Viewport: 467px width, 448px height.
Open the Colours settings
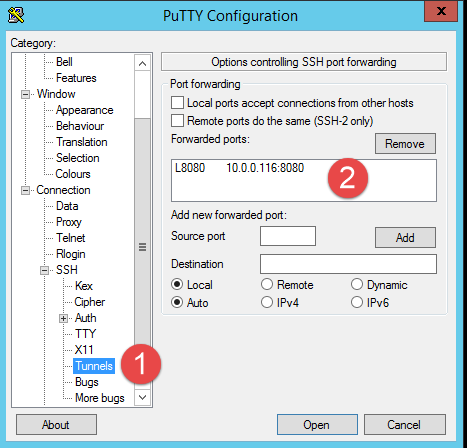73,174
